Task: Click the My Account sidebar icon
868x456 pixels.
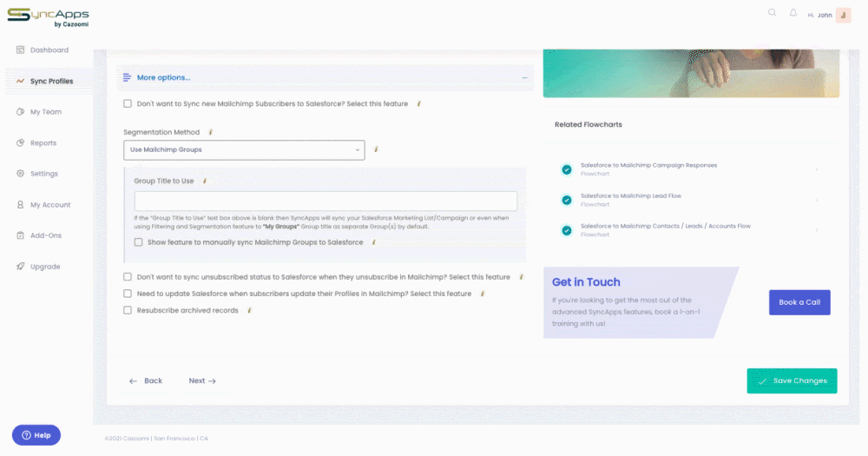Action: [x=21, y=204]
